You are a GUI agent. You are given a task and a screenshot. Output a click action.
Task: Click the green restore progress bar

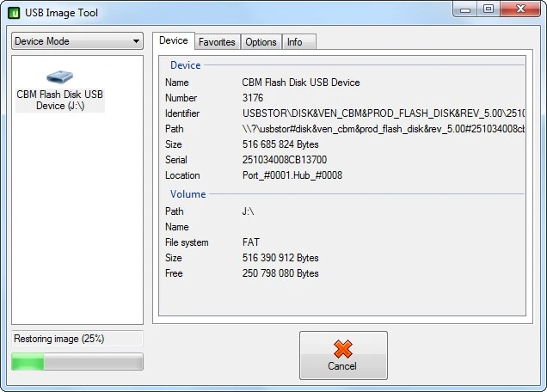[x=77, y=361]
